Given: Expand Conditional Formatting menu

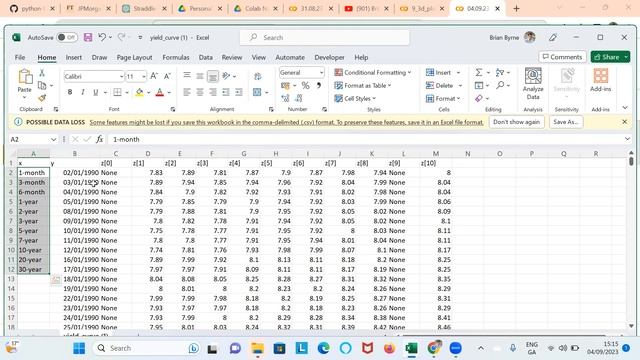Looking at the screenshot, I should pos(373,73).
